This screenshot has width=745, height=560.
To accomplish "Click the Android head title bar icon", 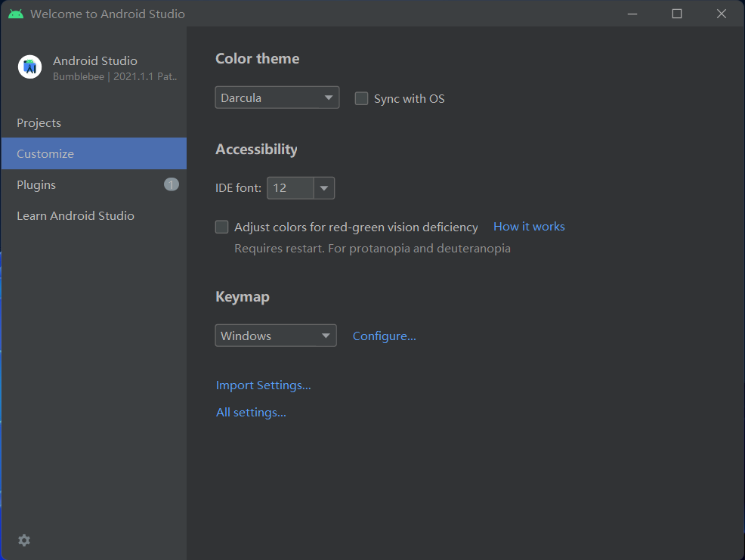I will point(16,14).
